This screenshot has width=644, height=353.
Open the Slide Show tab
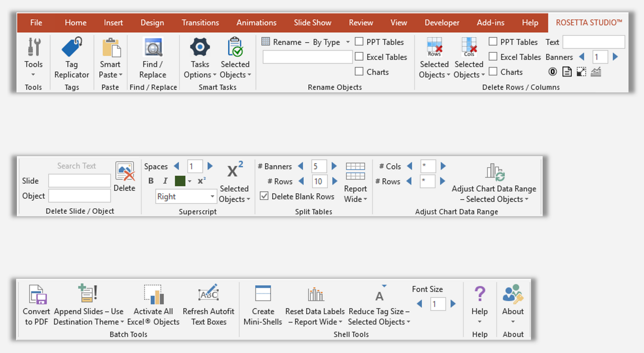click(313, 23)
